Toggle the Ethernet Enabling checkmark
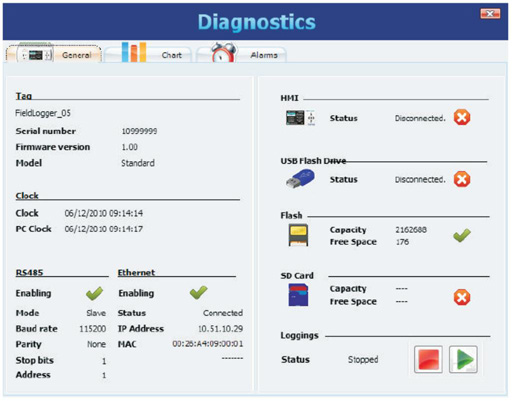The image size is (512, 401). pyautogui.click(x=198, y=292)
